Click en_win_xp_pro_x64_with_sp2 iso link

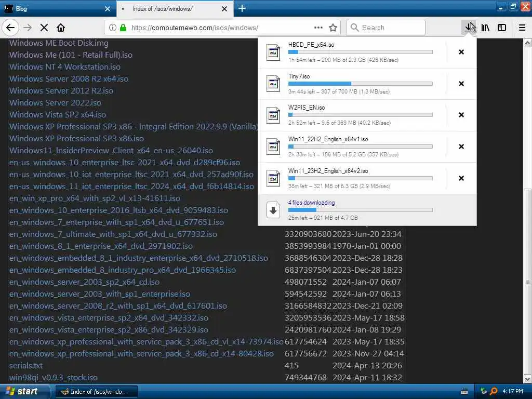95,198
